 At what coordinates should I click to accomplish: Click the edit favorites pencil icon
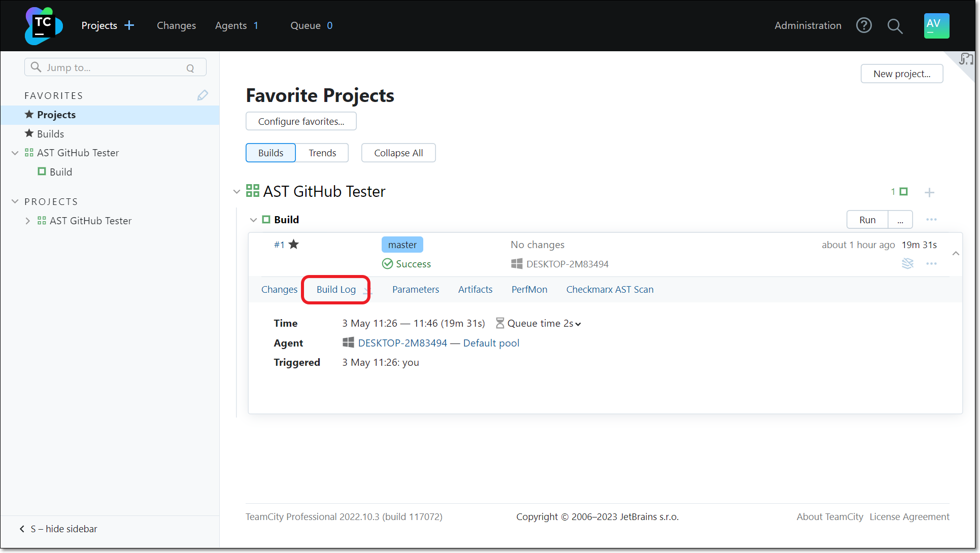pyautogui.click(x=202, y=95)
